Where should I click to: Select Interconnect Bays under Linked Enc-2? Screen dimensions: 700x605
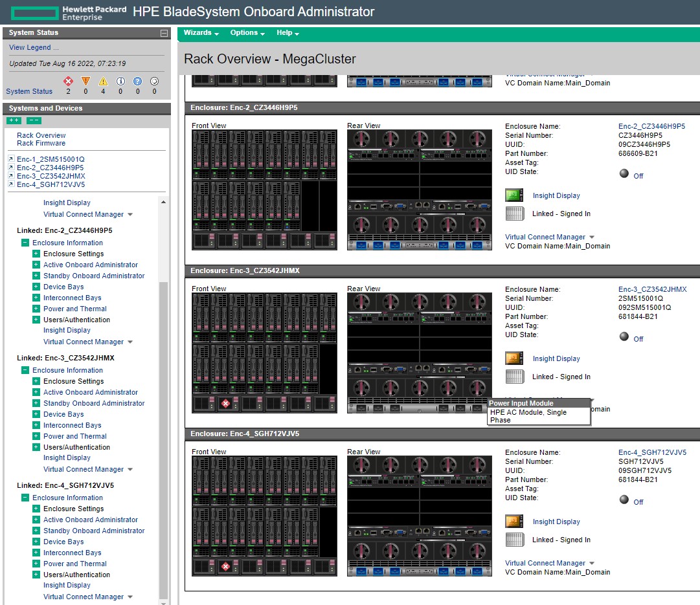tap(73, 298)
